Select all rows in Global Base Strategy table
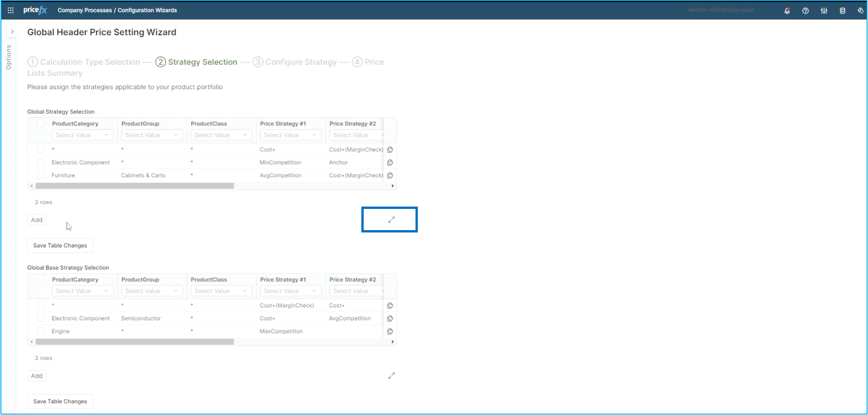868x415 pixels. 41,279
